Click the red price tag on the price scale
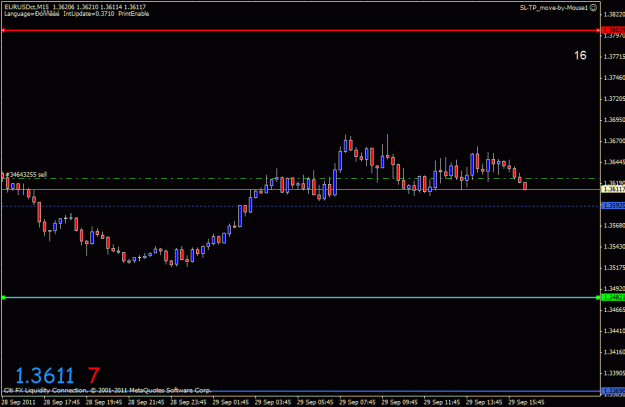Screen dimensions: 625x407 613,30
